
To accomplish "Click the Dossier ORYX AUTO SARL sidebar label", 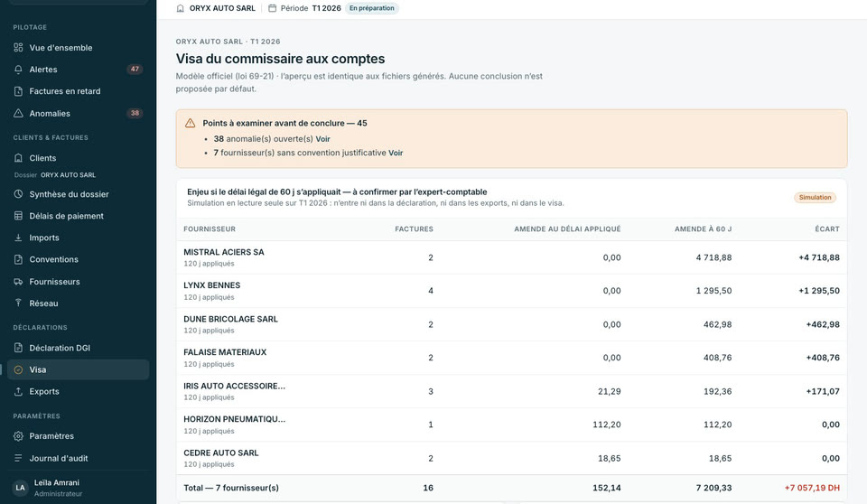I will coord(55,175).
